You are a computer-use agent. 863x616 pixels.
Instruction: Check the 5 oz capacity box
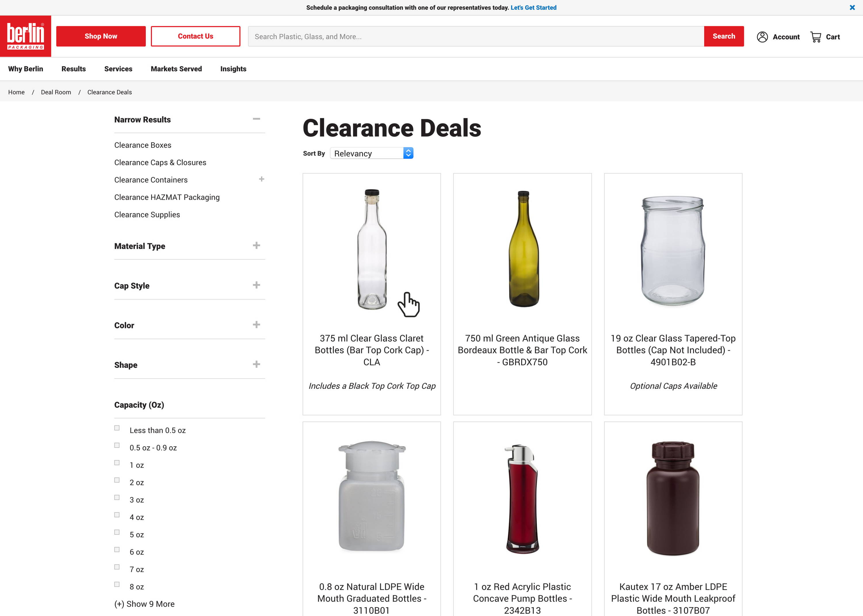(117, 533)
